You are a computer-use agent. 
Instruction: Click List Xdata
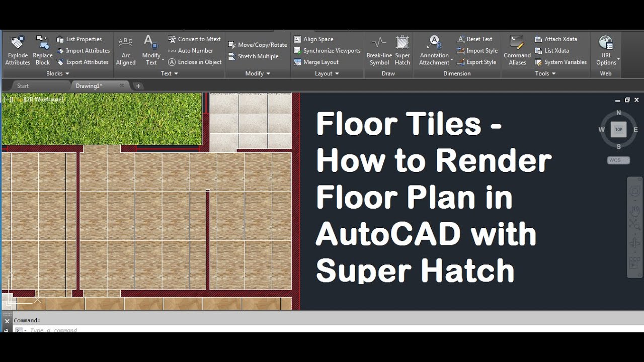click(x=551, y=51)
